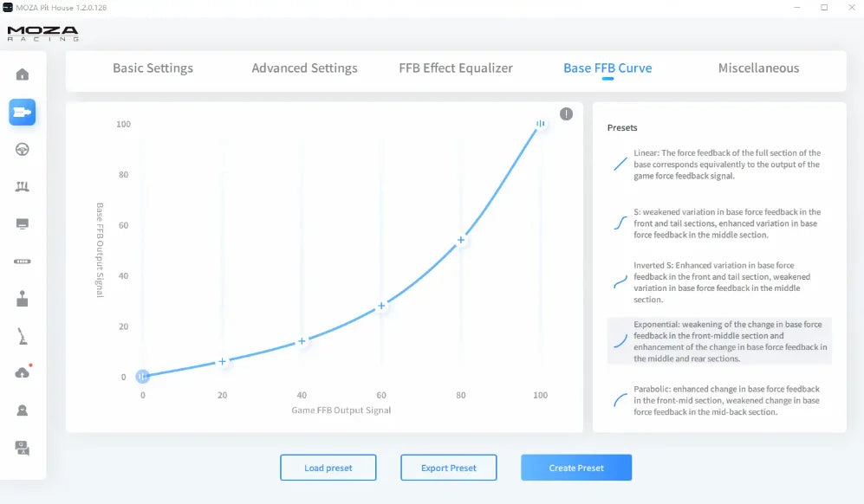Image resolution: width=864 pixels, height=504 pixels.
Task: Select the gear shifter icon
Action: coord(23,299)
